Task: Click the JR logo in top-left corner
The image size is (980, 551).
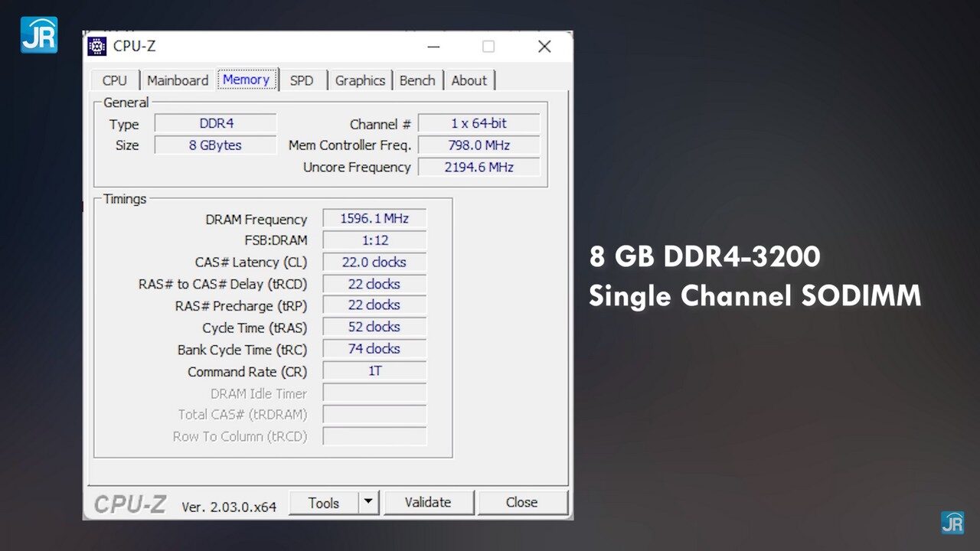Action: point(38,34)
